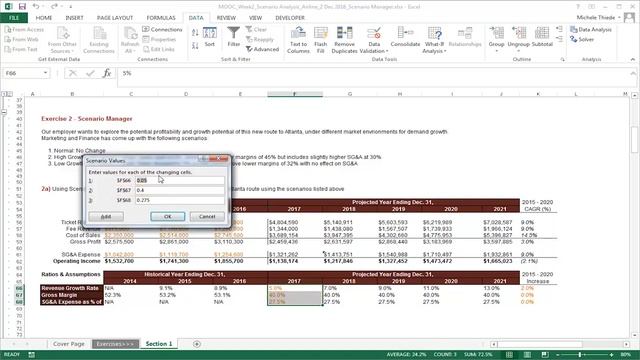Open Data Analysis tool

591,29
